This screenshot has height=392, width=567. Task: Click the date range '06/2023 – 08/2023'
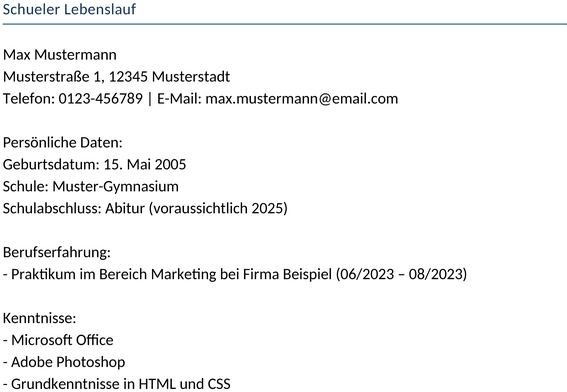401,274
